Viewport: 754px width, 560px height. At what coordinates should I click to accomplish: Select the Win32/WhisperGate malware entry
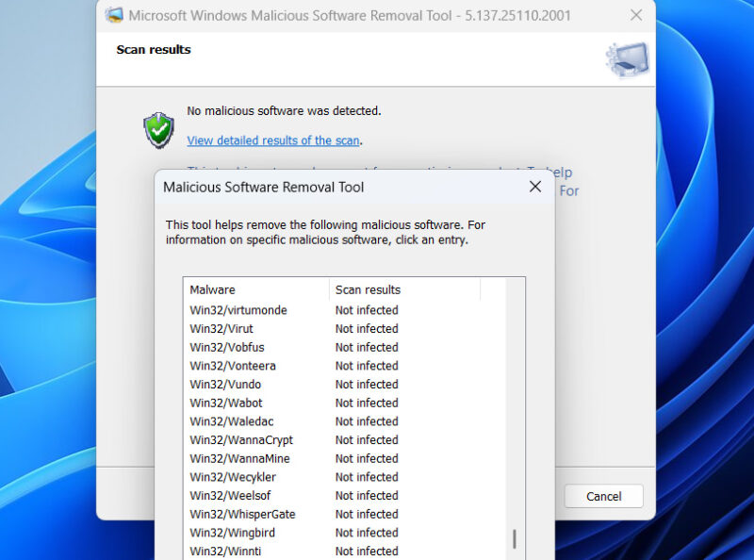pyautogui.click(x=242, y=515)
